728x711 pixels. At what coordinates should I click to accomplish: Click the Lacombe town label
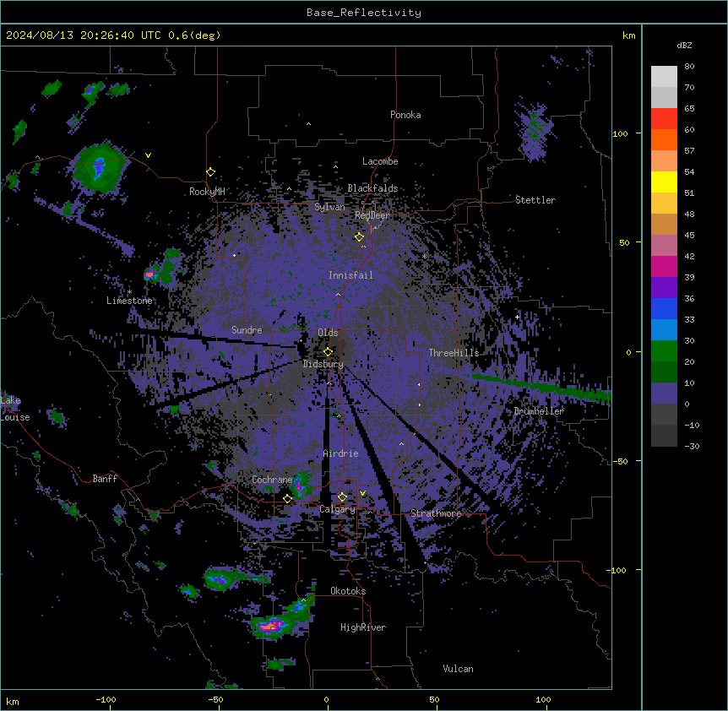380,161
